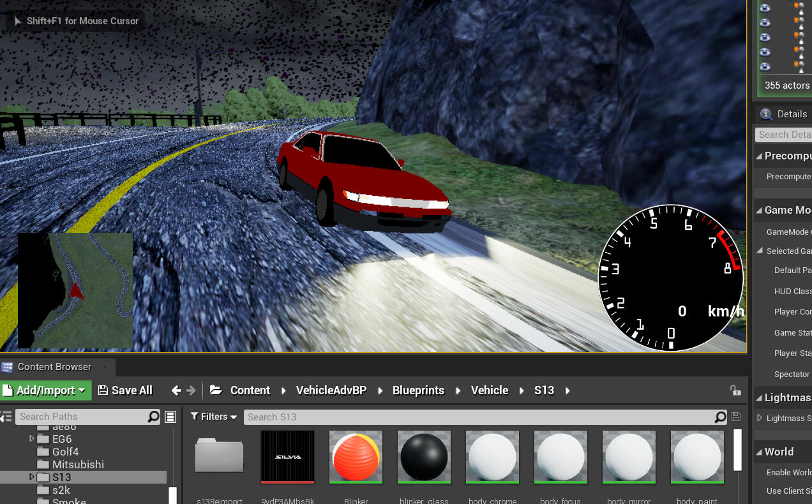The width and height of the screenshot is (812, 504).
Task: Click the S13 breadcrumb in the path bar
Action: (x=544, y=390)
